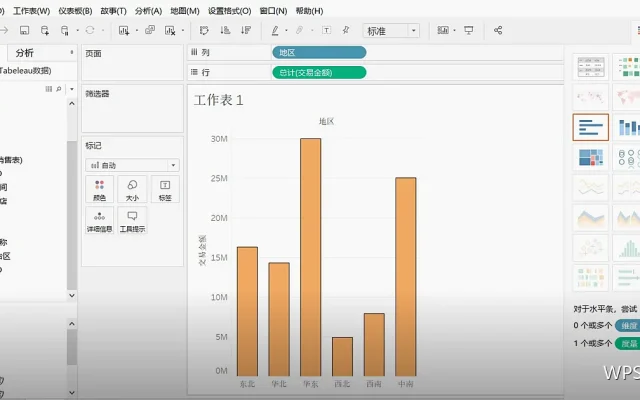Open the show/hide cards dropdown arrow
This screenshot has width=640, height=400.
click(454, 30)
